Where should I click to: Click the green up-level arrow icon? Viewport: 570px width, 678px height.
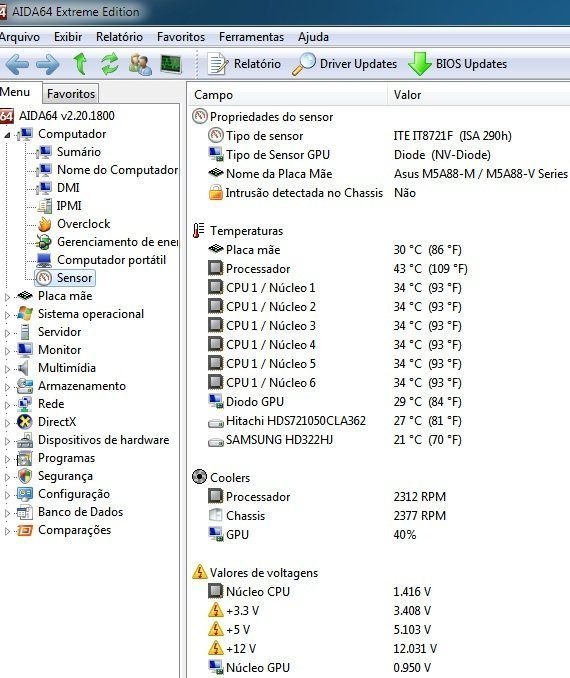(80, 64)
